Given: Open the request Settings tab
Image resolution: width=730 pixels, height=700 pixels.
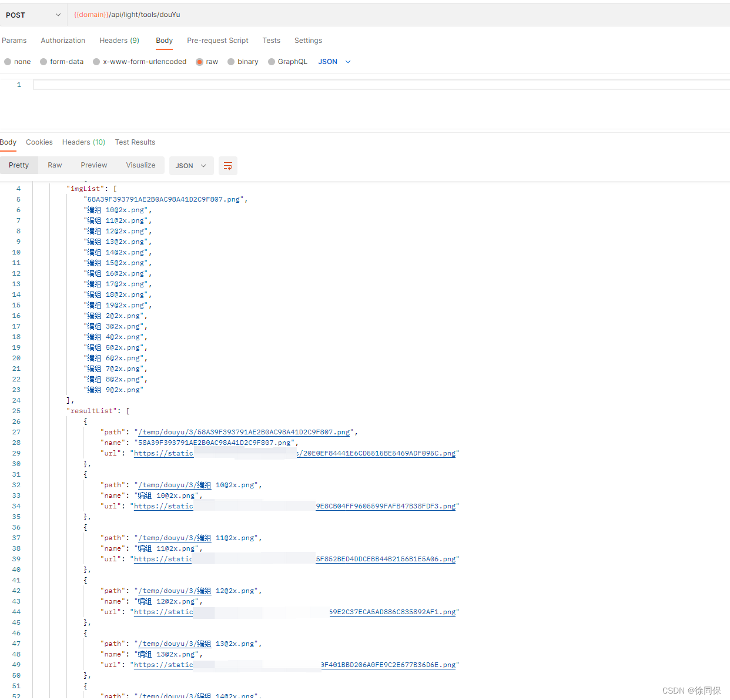Looking at the screenshot, I should tap(308, 40).
